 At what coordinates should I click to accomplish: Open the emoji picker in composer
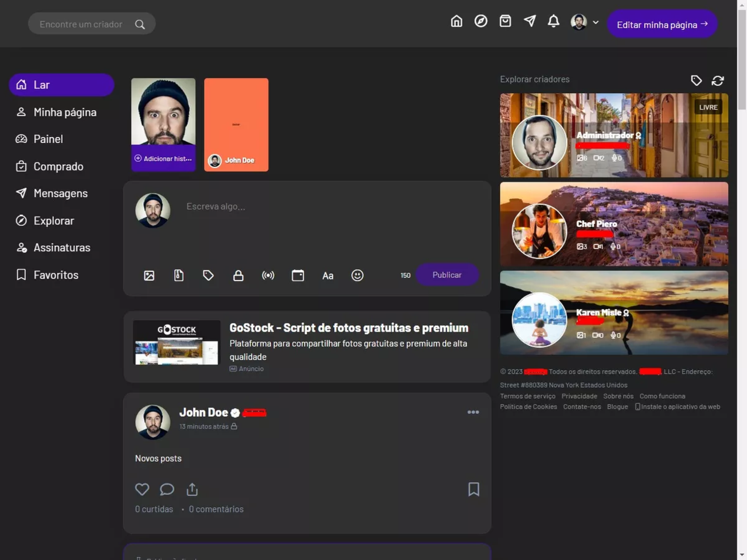357,276
